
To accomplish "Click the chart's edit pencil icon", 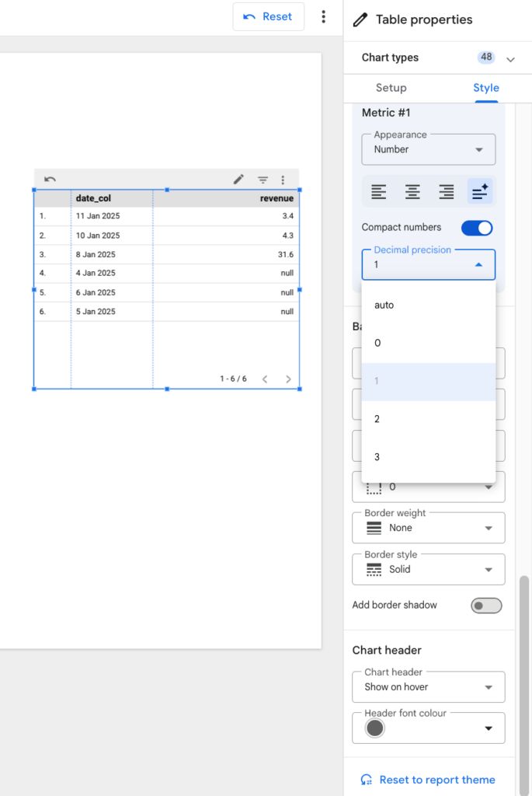I will [239, 180].
